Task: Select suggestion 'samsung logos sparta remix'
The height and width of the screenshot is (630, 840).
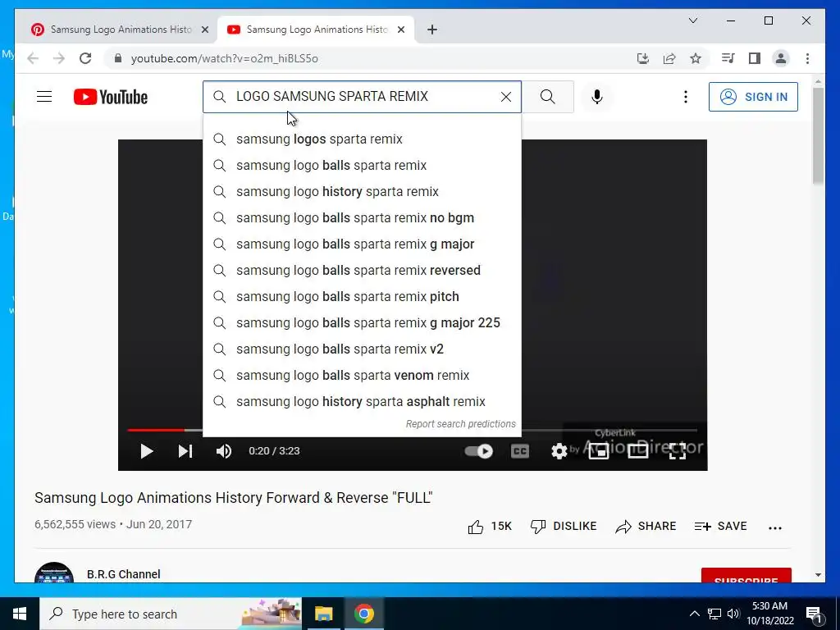Action: [x=362, y=139]
